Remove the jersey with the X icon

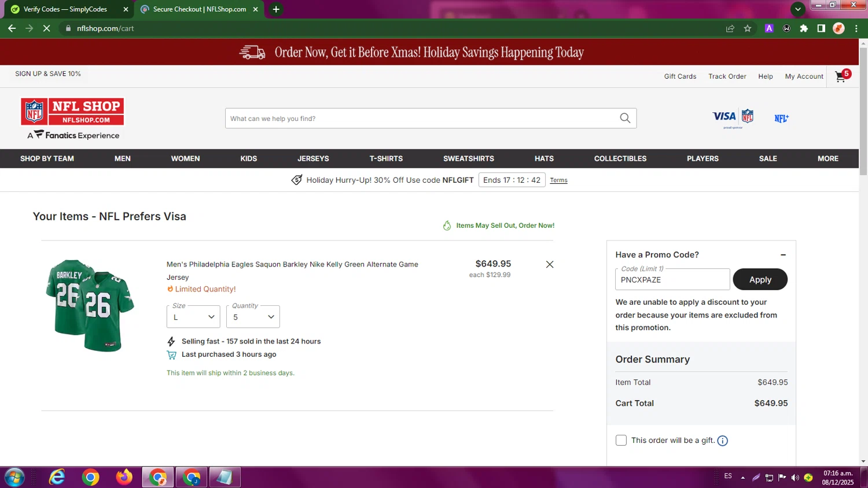[550, 264]
